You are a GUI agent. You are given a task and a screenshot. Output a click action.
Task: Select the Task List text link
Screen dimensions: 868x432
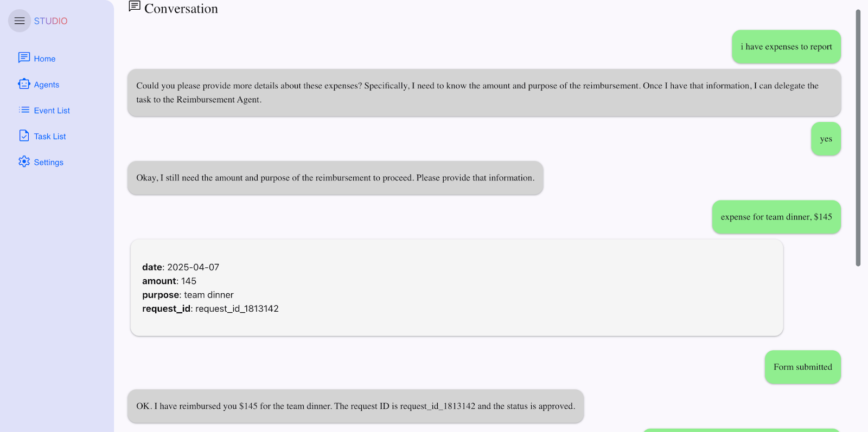[50, 137]
